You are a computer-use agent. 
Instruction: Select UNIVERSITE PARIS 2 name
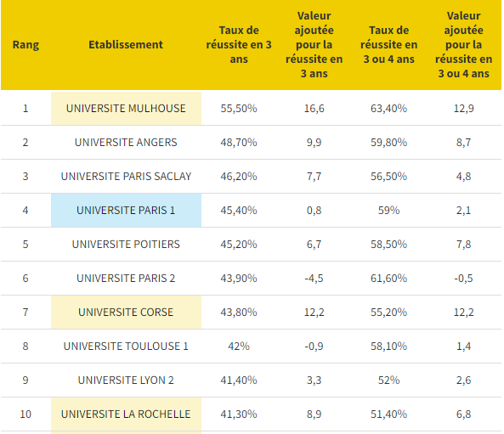[126, 279]
